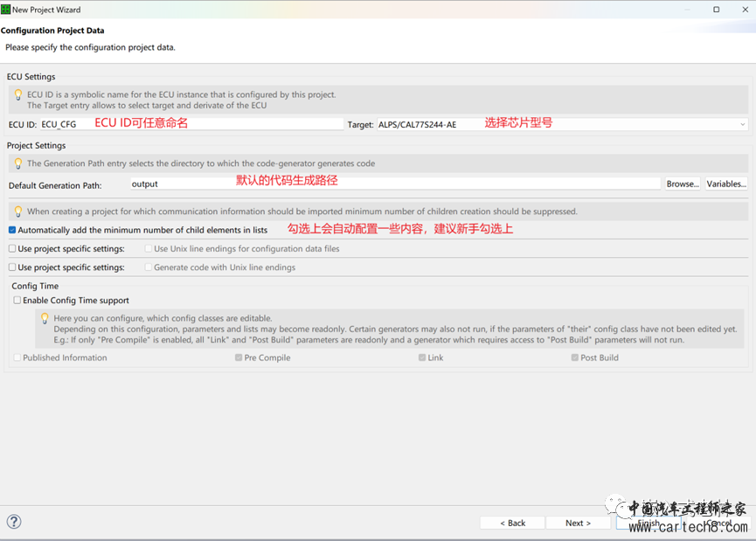Proceed with the Next > button

click(578, 523)
